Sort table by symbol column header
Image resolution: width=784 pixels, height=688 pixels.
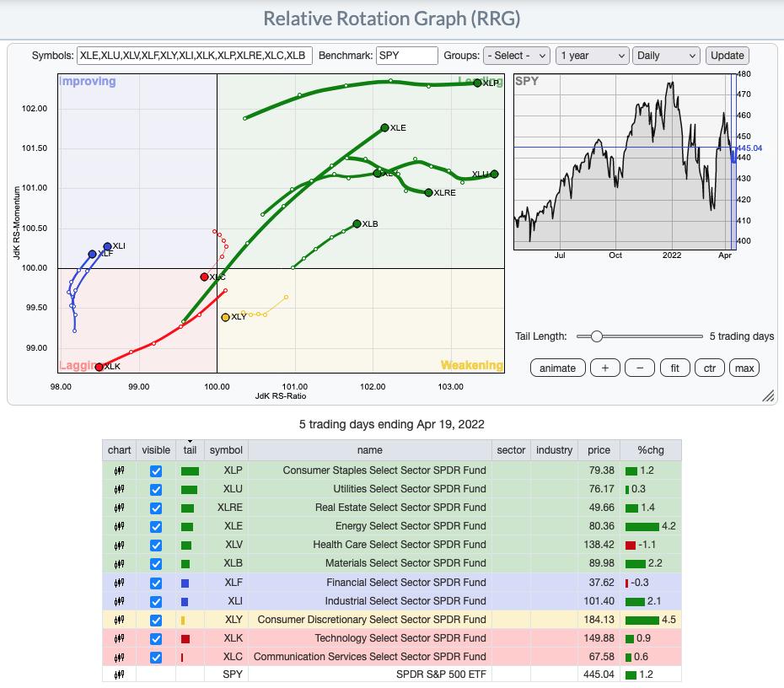[x=226, y=450]
